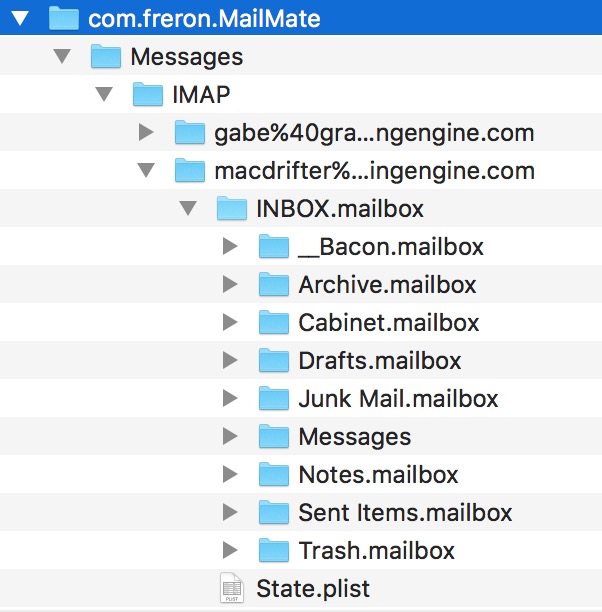The image size is (602, 612).
Task: Expand the nested Messages folder under INBOX.mailbox
Action: [x=230, y=436]
